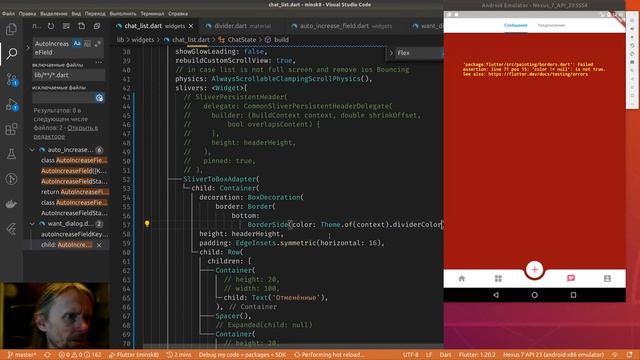The image size is (640, 360).
Task: Open the Extensions view
Action: [x=11, y=129]
